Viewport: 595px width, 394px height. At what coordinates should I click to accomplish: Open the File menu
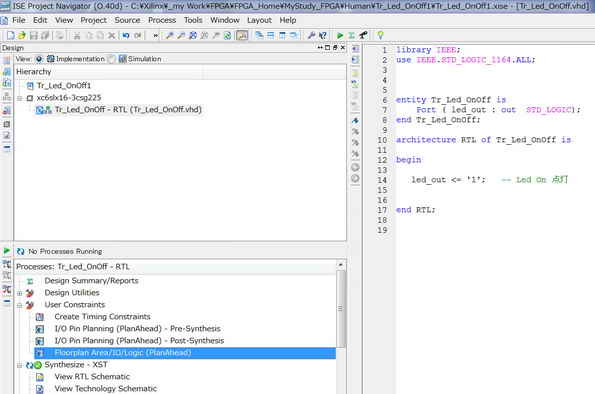click(x=19, y=20)
